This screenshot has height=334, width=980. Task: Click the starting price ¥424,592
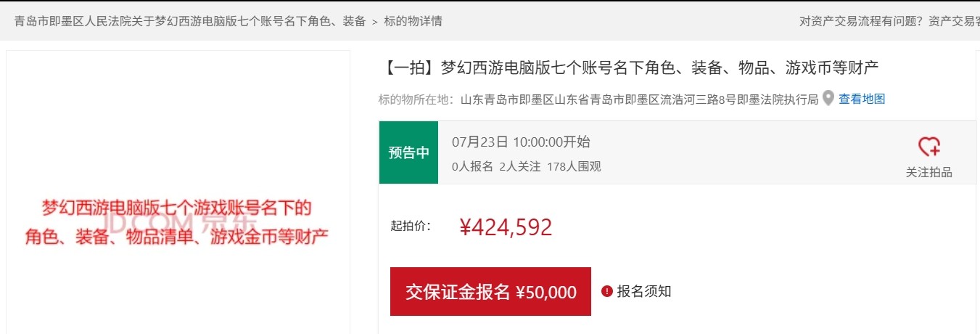point(506,227)
